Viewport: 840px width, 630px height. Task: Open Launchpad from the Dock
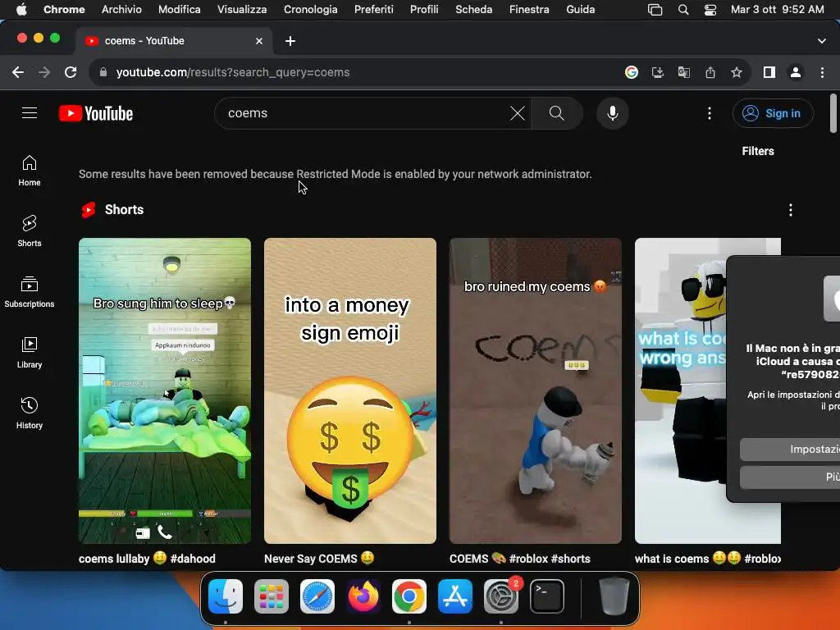[271, 596]
